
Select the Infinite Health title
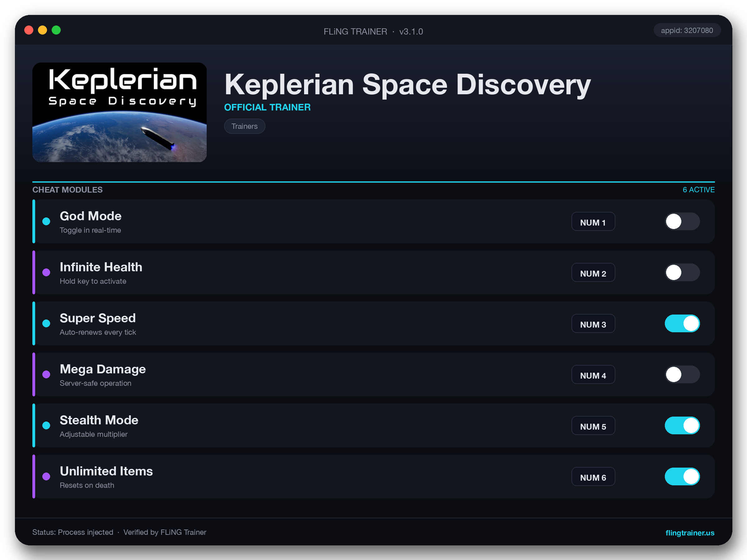[101, 267]
